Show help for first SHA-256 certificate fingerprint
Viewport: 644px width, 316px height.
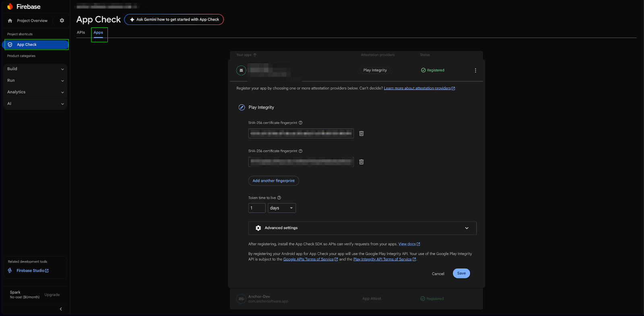tap(301, 123)
